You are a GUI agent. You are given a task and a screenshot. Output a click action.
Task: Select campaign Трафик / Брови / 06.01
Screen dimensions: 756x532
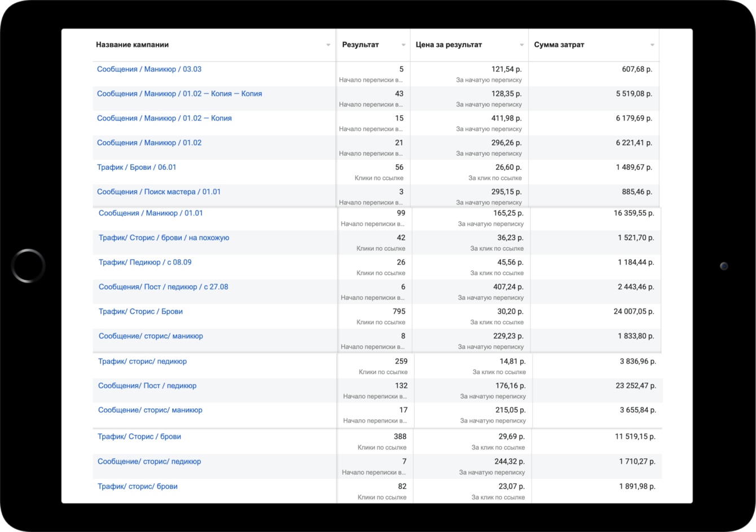137,168
